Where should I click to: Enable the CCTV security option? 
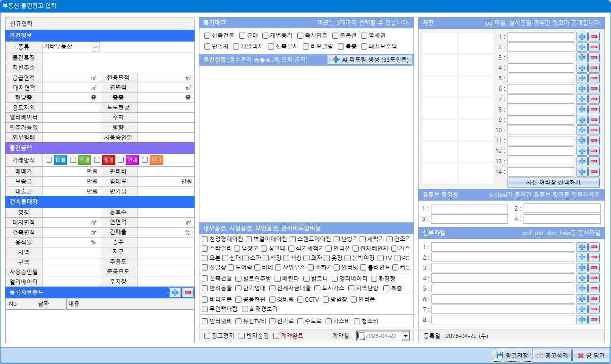point(300,299)
